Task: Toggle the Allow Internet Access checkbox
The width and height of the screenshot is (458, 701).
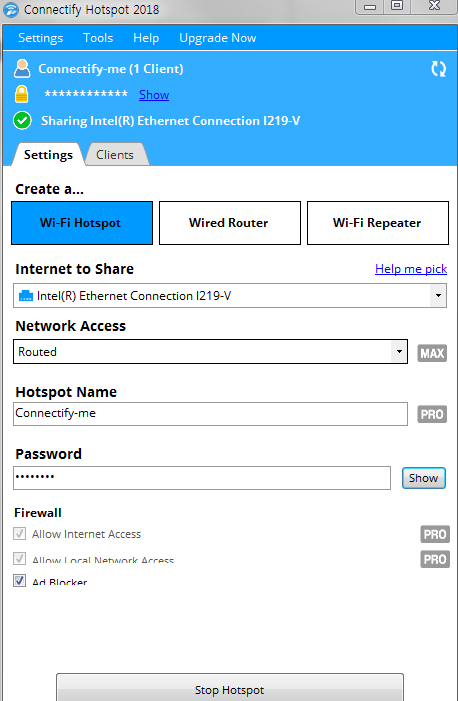Action: pos(20,533)
